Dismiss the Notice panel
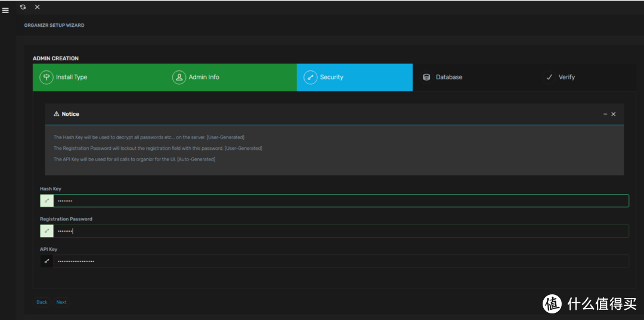This screenshot has width=644, height=320. coord(614,114)
